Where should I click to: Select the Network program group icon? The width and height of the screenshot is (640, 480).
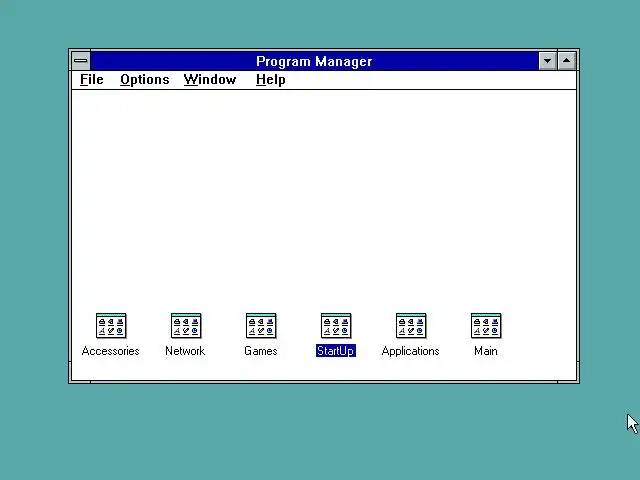(186, 326)
